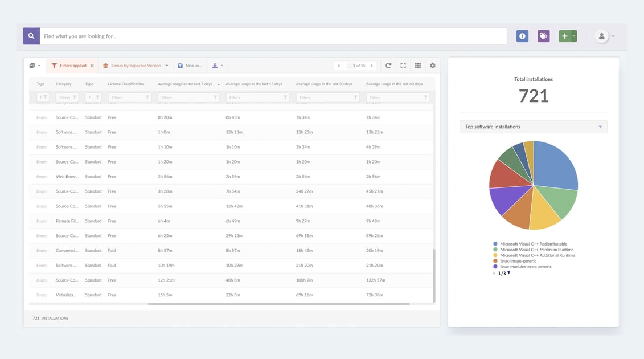This screenshot has width=644, height=359.
Task: Click the search field at the top
Action: 273,35
